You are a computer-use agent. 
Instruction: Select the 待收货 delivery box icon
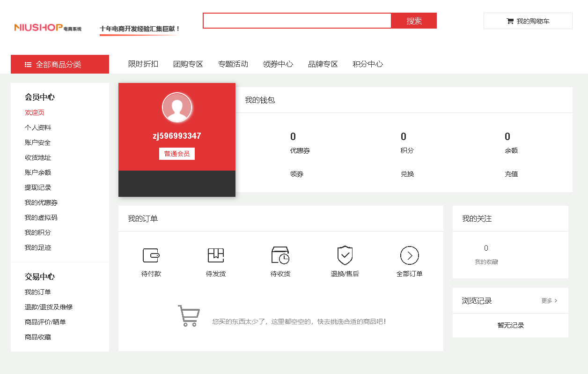pos(280,255)
